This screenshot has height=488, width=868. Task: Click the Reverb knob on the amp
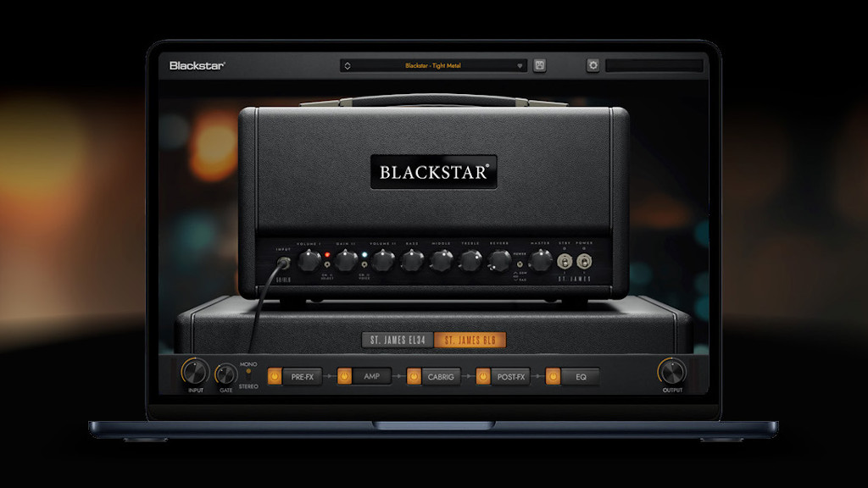click(499, 260)
